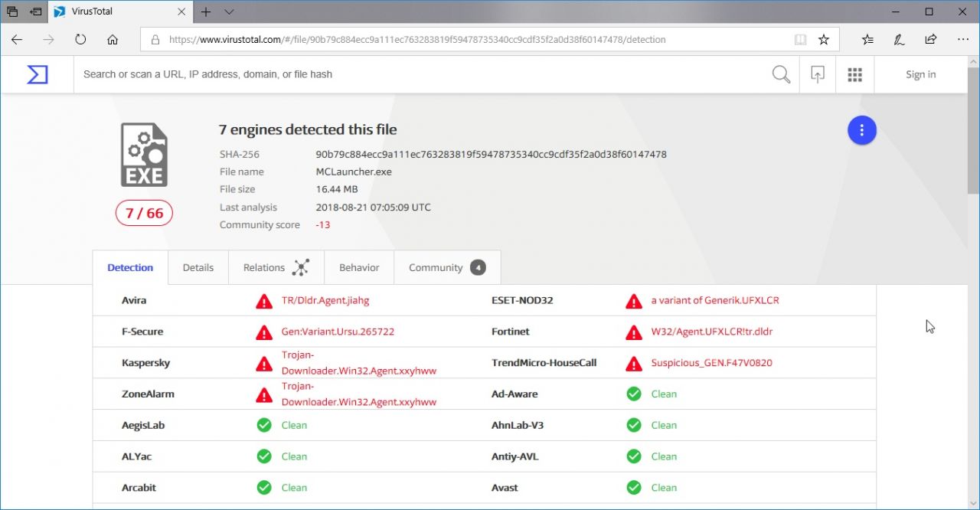
Task: Go to the browser home page icon
Action: [x=113, y=40]
